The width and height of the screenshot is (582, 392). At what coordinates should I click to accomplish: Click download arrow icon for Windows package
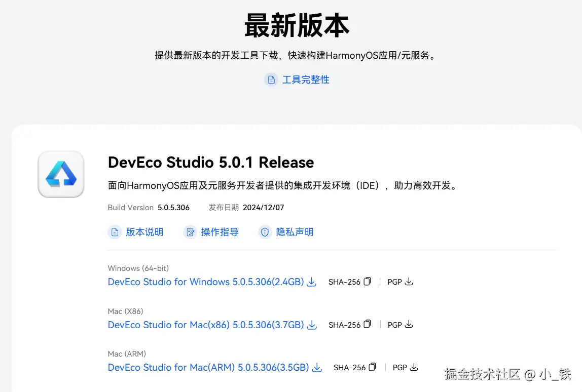(x=312, y=282)
